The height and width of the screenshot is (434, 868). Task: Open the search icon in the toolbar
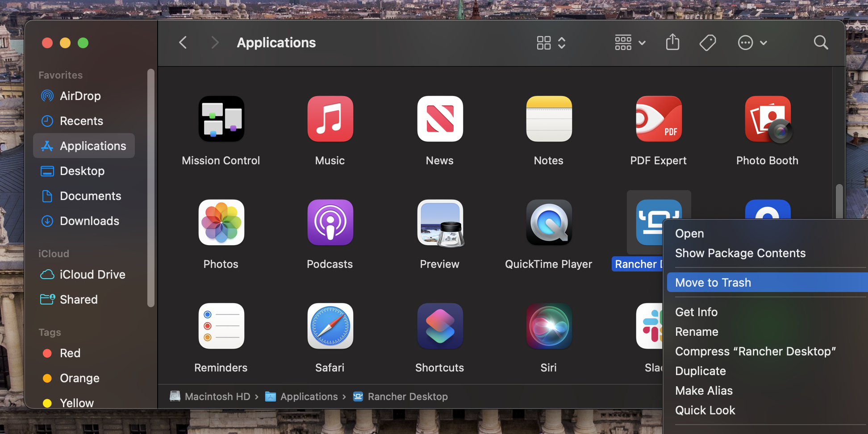(x=821, y=42)
